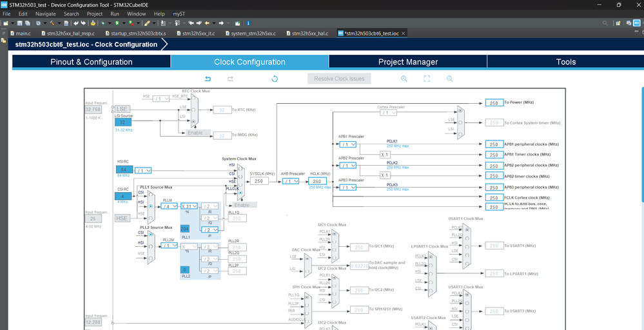Switch to Project Manager tab
This screenshot has height=330, width=644.
(408, 62)
